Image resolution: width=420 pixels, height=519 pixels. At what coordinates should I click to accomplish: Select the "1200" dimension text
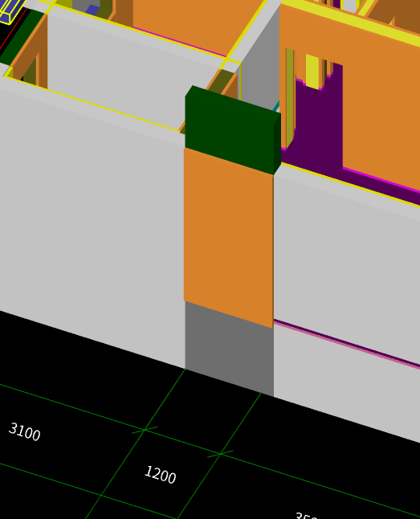coord(161,475)
